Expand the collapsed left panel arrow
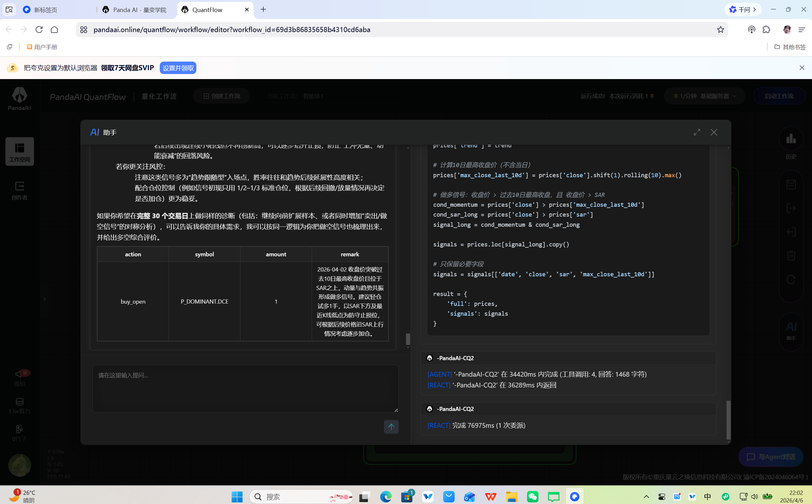Image resolution: width=812 pixels, height=504 pixels. [45, 299]
